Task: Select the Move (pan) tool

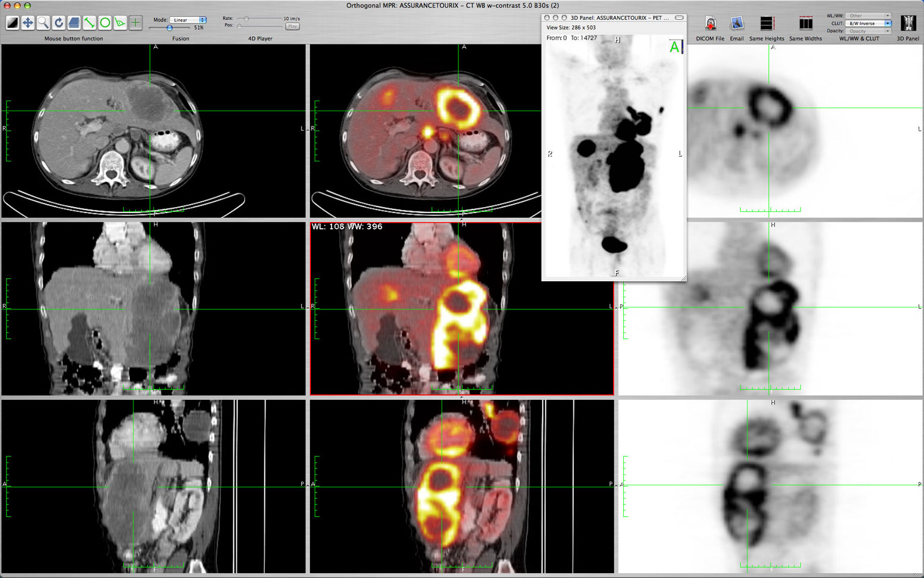Action: tap(28, 23)
